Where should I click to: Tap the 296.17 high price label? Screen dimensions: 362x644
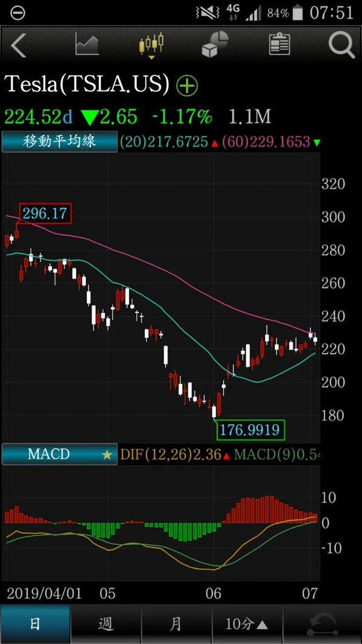pyautogui.click(x=46, y=214)
